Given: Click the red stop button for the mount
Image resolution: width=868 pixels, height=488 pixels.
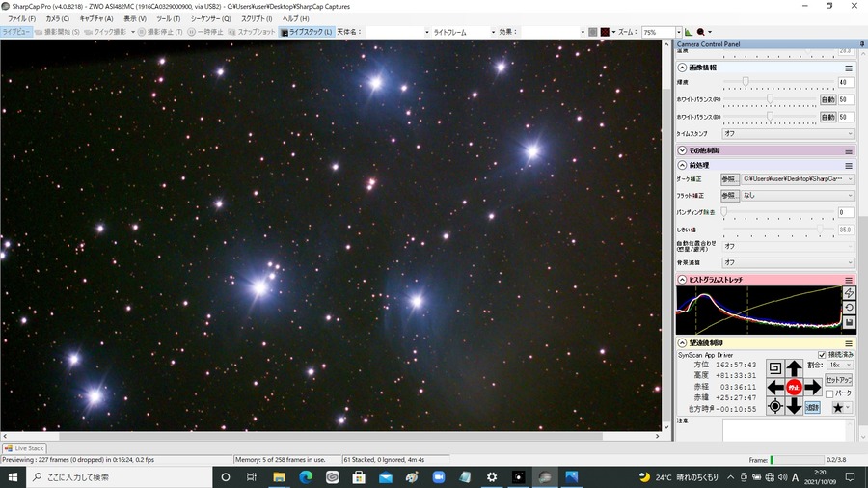Looking at the screenshot, I should click(x=794, y=388).
